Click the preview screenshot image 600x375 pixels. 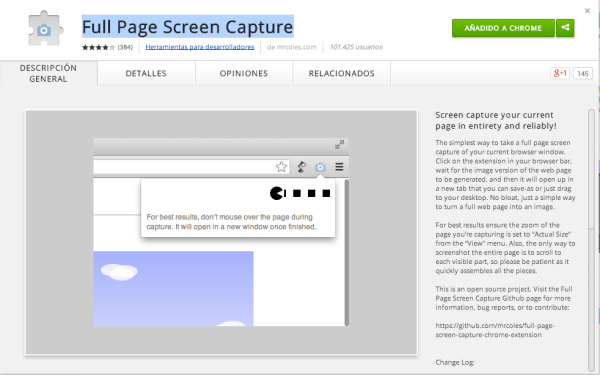tap(221, 232)
